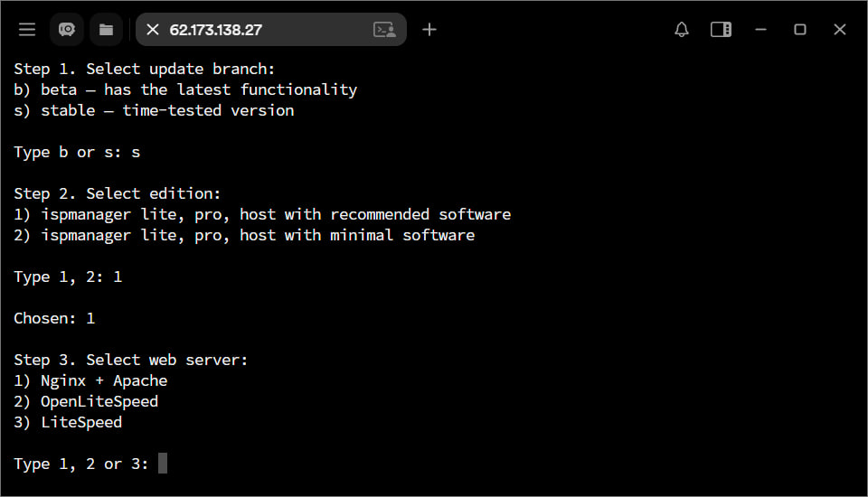
Task: Toggle the side panel layout
Action: coord(721,30)
